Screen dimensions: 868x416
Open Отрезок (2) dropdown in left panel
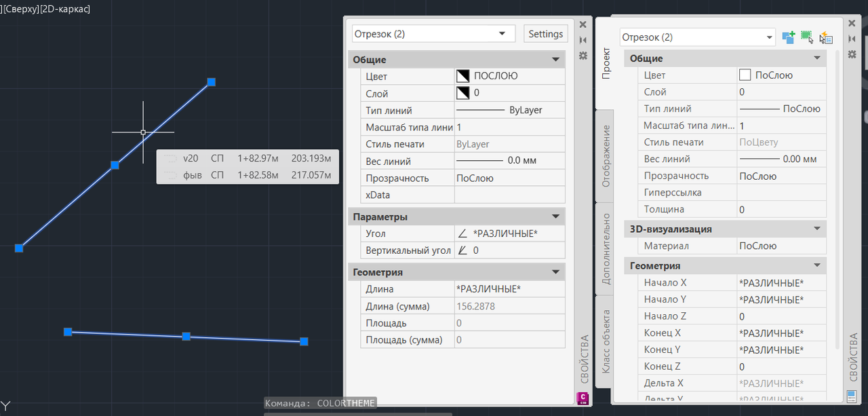pyautogui.click(x=433, y=34)
